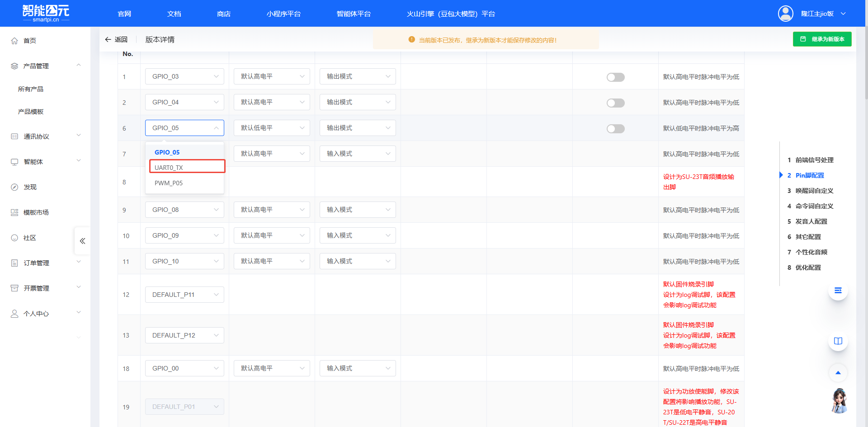Open the 小程序平台 top menu item

coord(283,14)
